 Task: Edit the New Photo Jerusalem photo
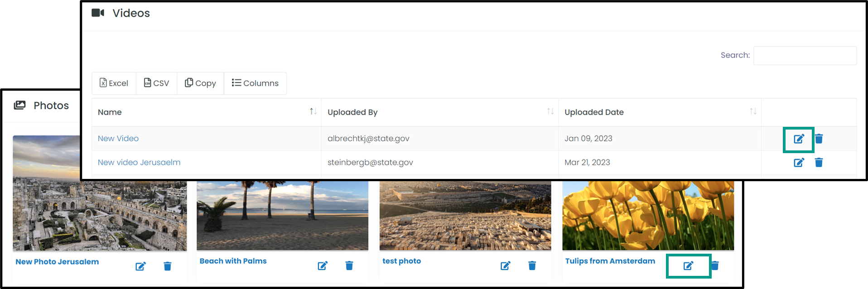pos(141,266)
